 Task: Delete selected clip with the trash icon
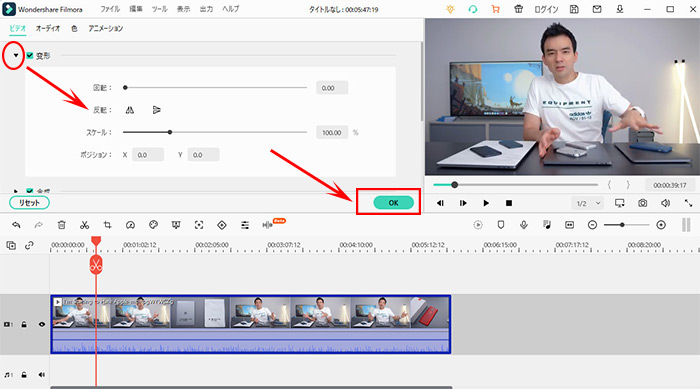click(62, 225)
